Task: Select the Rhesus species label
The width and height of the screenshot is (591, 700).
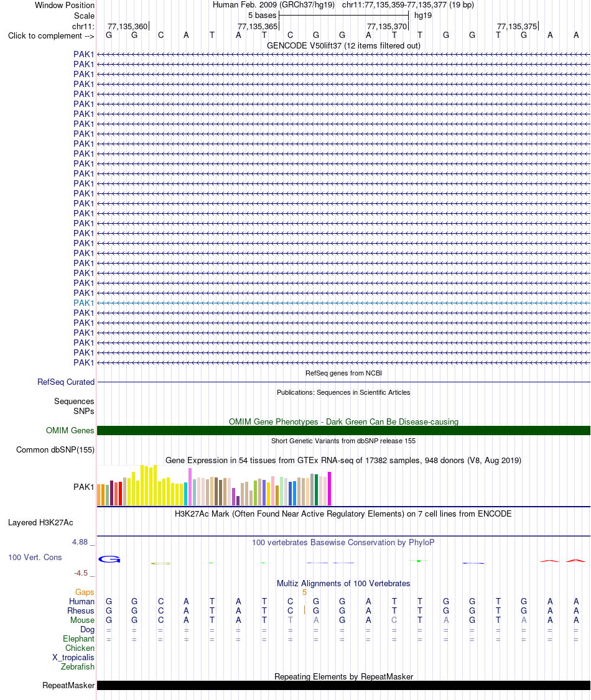Action: pos(80,610)
